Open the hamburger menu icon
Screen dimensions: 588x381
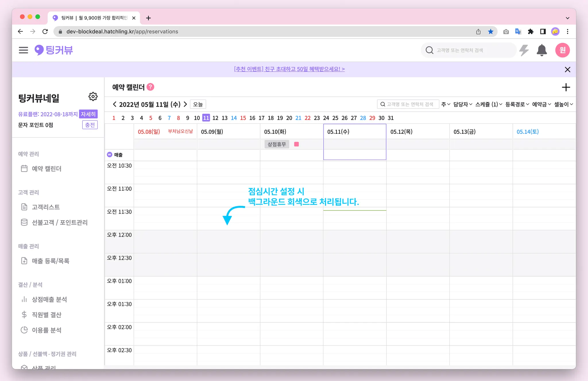23,50
